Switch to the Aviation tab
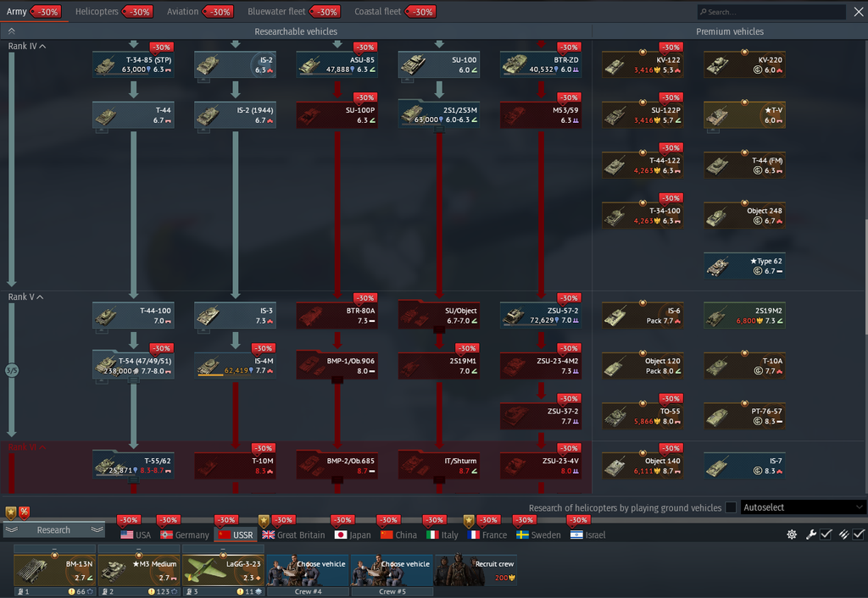The height and width of the screenshot is (598, 868). click(x=183, y=12)
